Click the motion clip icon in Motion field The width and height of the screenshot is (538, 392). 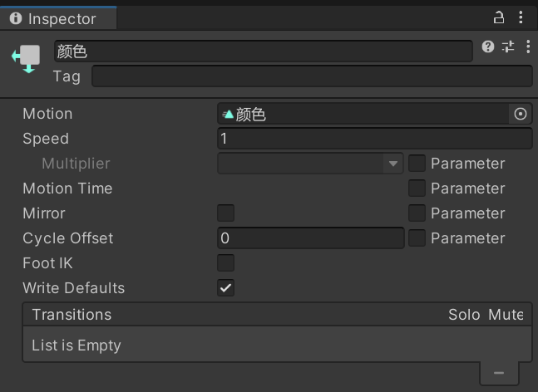click(228, 114)
